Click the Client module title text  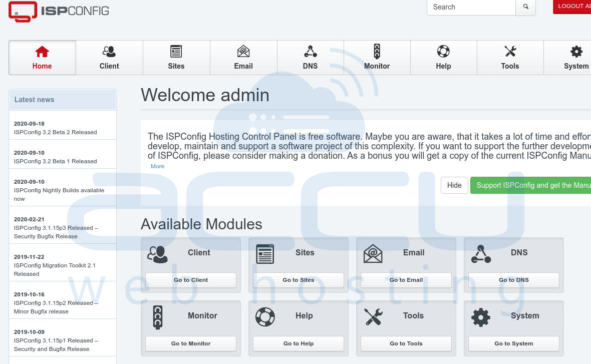coord(199,253)
